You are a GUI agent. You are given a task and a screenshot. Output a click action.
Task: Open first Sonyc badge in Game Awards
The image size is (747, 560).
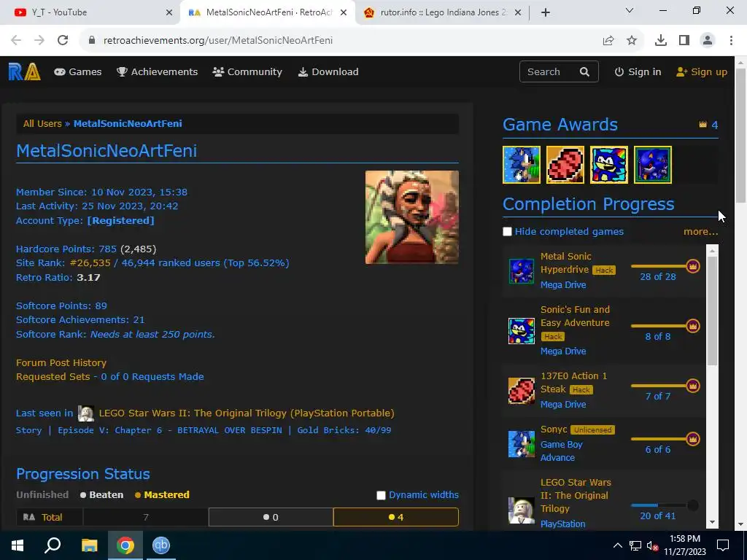pyautogui.click(x=521, y=165)
